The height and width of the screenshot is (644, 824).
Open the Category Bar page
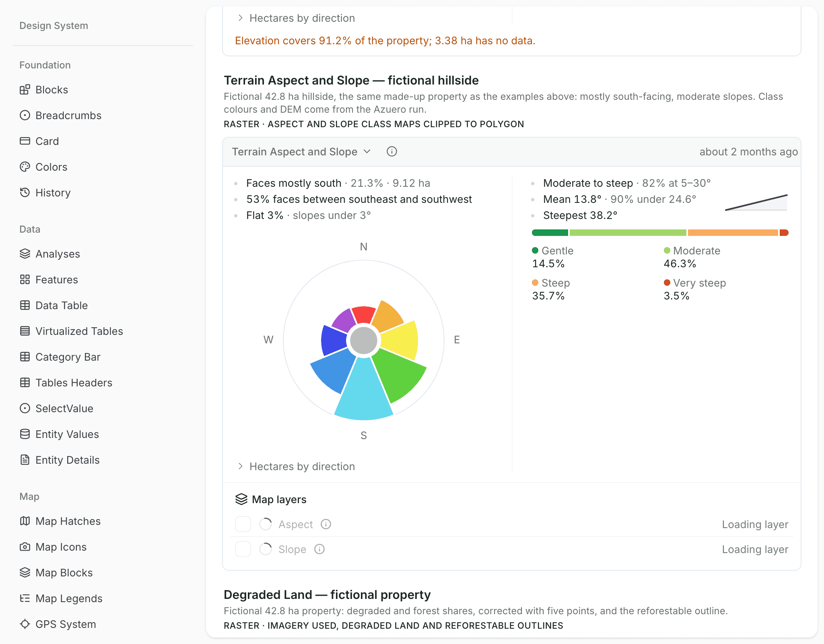[68, 357]
